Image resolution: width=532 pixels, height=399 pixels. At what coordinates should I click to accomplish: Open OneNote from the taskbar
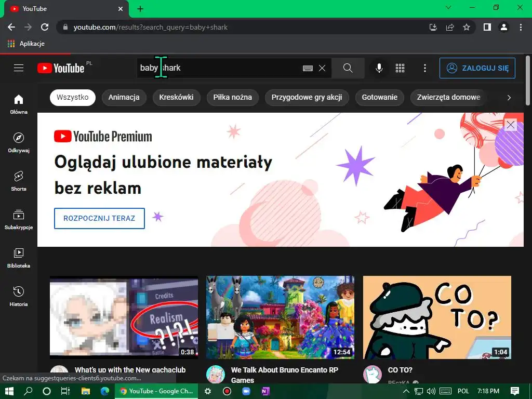coord(265,391)
